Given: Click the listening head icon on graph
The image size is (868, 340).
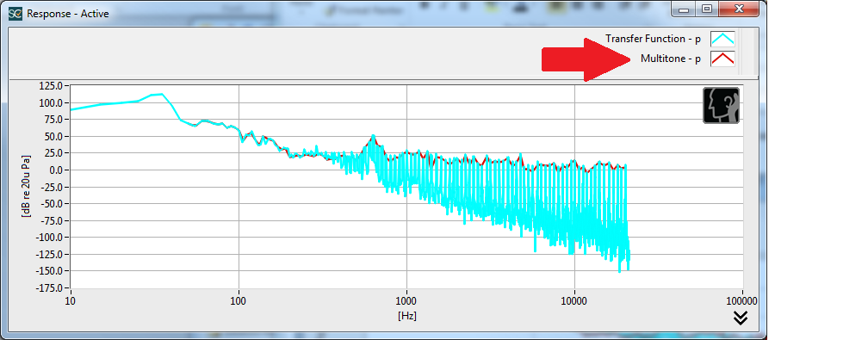Looking at the screenshot, I should coord(721,105).
